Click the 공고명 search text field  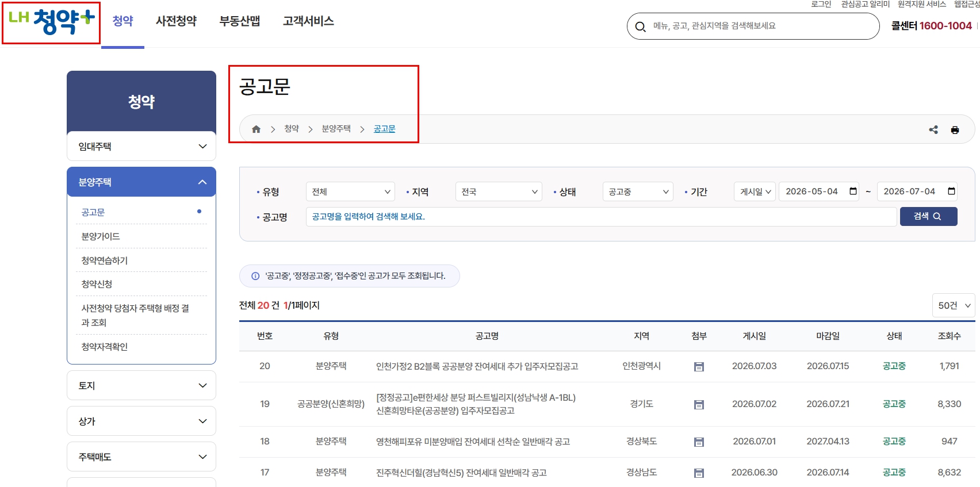point(601,217)
